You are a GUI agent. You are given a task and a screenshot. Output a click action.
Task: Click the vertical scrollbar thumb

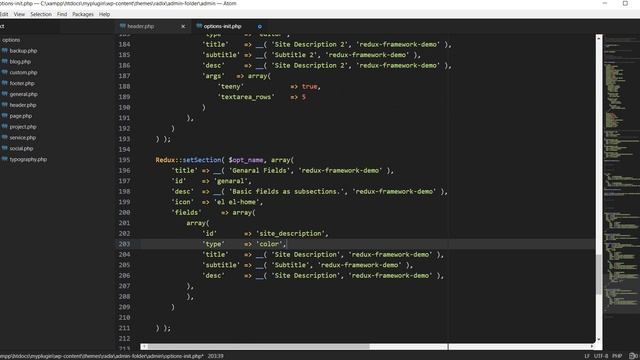pos(599,274)
